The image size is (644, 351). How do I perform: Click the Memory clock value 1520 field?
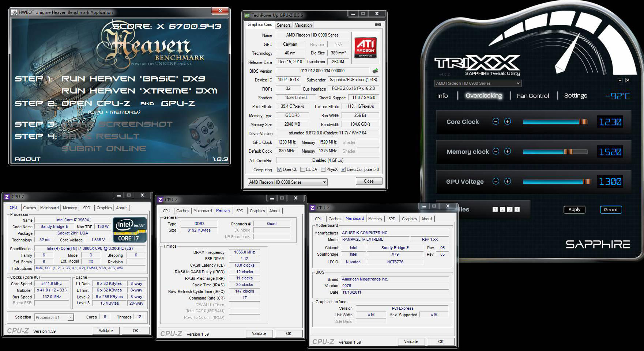pos(610,152)
